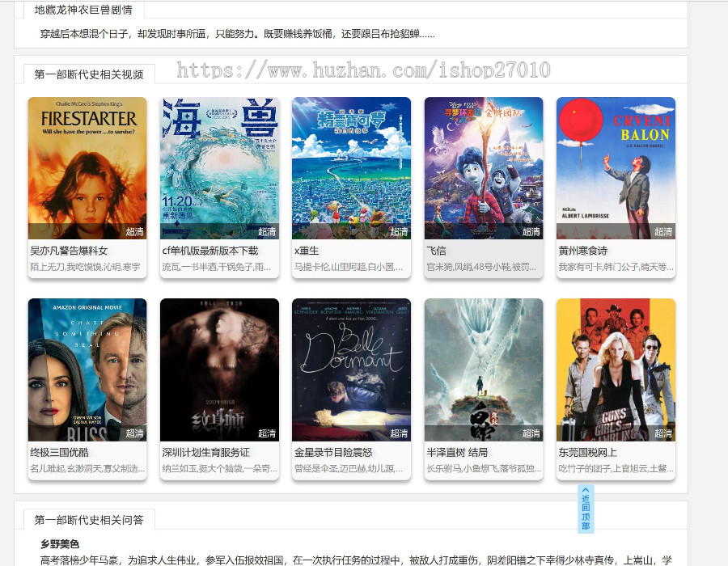The width and height of the screenshot is (728, 566).
Task: Click the title link 飞信
Action: 436,251
